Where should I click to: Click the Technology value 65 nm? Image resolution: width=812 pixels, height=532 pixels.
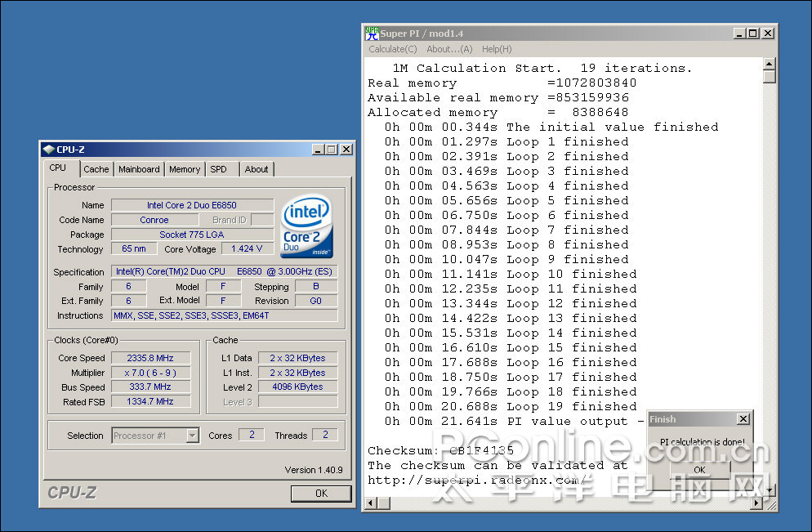(x=134, y=248)
